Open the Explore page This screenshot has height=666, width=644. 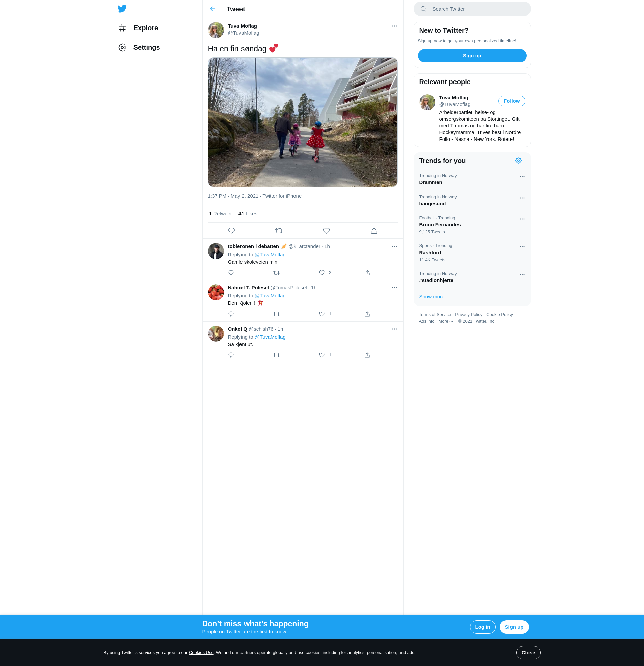138,28
